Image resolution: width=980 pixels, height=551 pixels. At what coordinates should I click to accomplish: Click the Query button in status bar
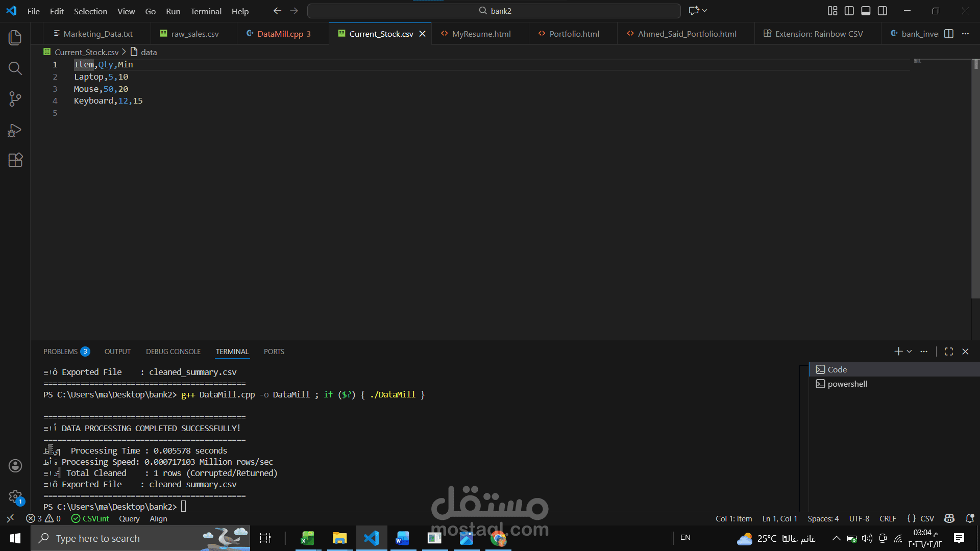click(x=129, y=518)
